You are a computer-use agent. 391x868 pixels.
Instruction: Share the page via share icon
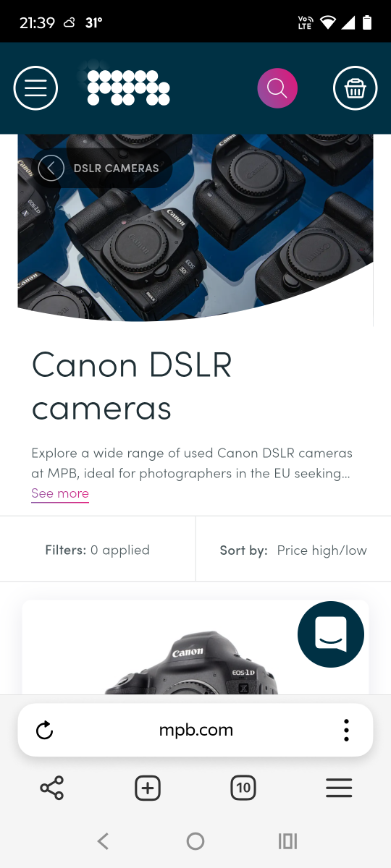51,788
